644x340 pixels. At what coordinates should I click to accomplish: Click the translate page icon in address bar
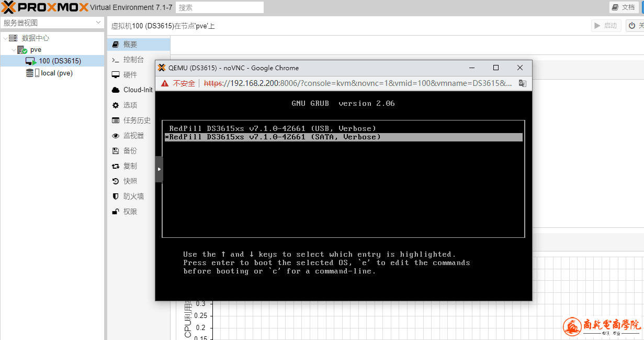coord(522,83)
